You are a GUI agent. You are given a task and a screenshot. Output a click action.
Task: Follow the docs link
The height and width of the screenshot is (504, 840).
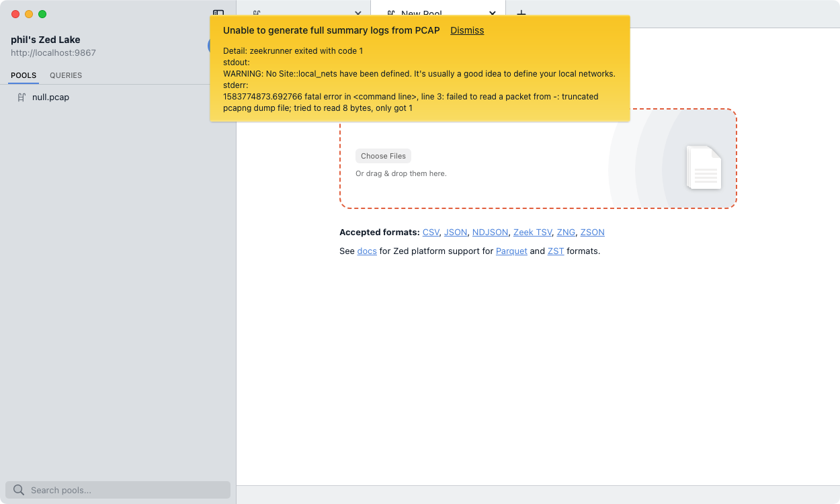pos(367,251)
